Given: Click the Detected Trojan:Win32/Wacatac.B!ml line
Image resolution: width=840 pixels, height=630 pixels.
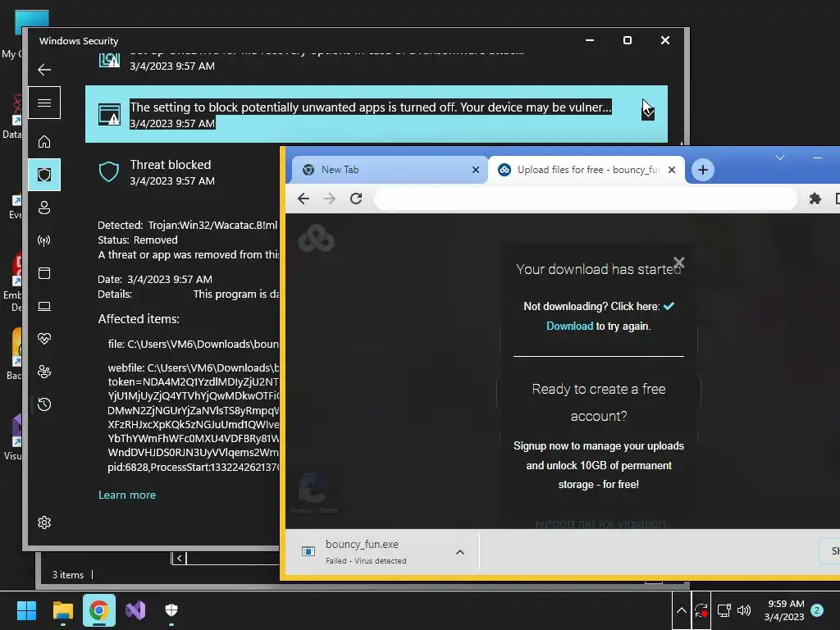Looking at the screenshot, I should pyautogui.click(x=188, y=225).
